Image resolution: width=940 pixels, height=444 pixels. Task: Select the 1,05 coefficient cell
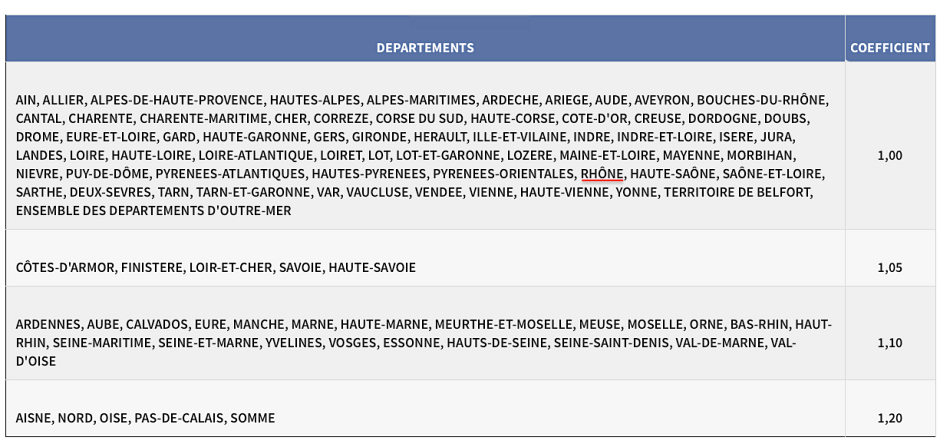point(890,268)
